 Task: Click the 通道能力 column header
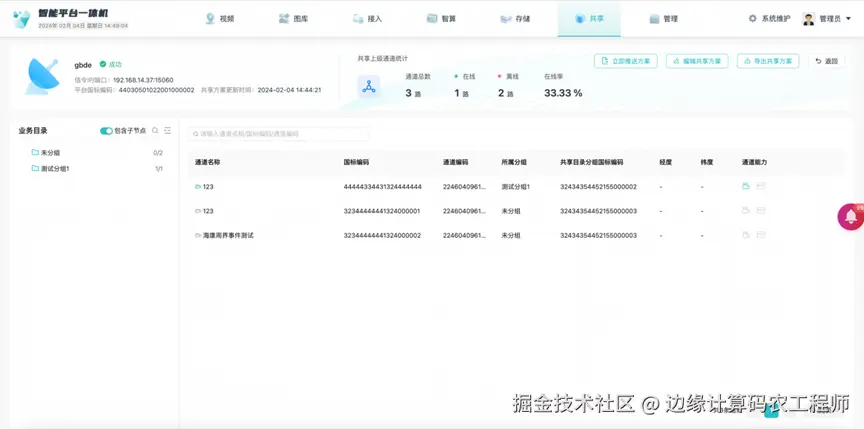pos(754,162)
